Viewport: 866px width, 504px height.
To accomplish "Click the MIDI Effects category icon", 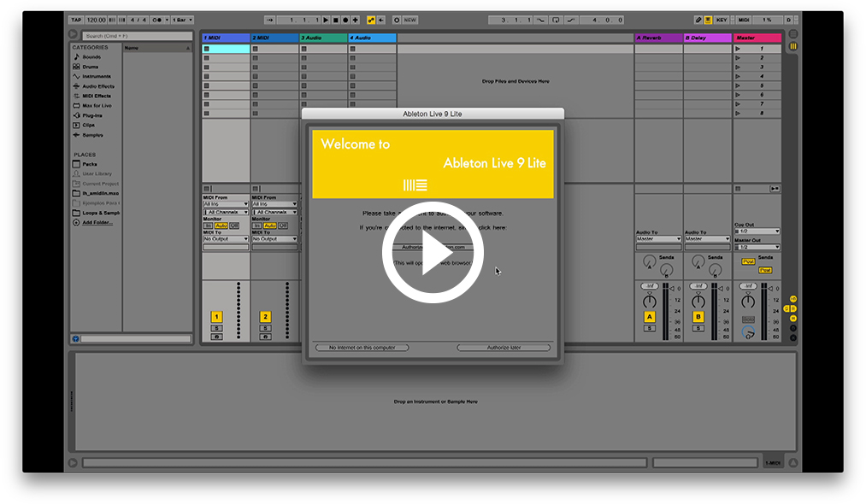I will tap(77, 96).
